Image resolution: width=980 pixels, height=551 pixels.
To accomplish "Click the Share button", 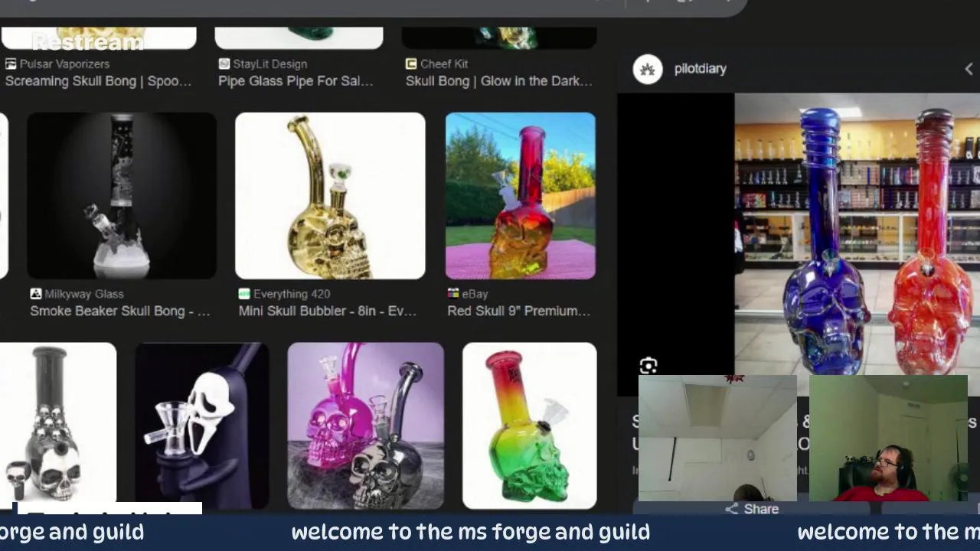I will (x=752, y=509).
